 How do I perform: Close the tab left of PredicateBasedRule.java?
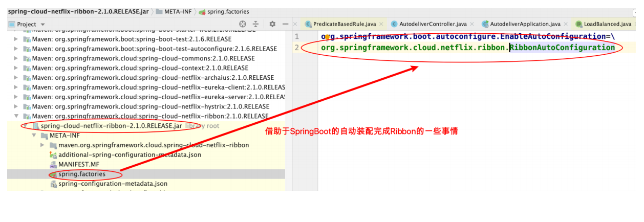pos(295,24)
